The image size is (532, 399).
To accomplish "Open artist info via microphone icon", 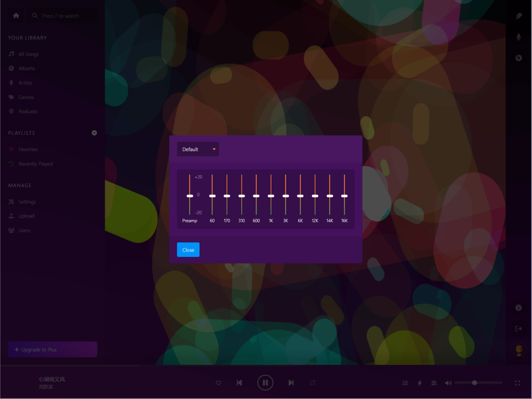I will point(519,37).
